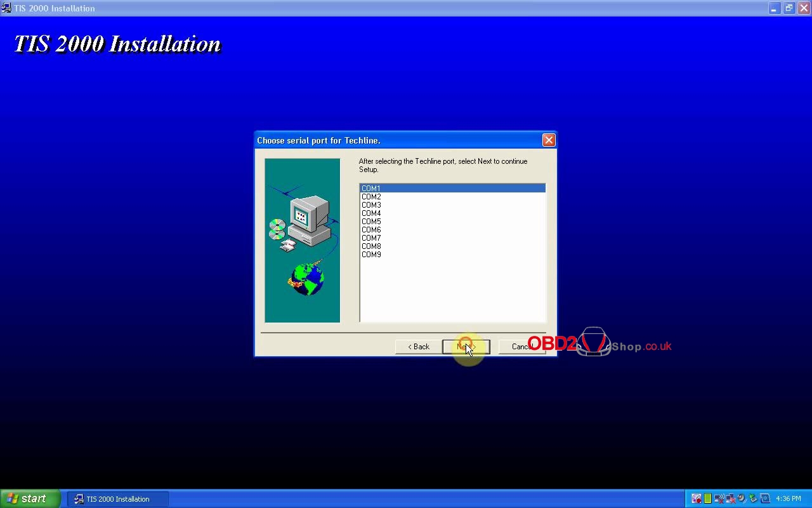Click the Safely Remove Hardware tray icon
Viewport: 812px width, 508px height.
753,499
